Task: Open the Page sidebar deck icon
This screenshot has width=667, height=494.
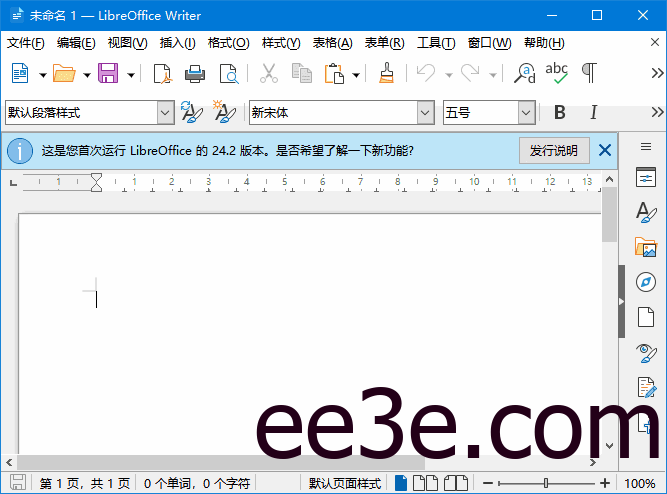Action: point(646,317)
